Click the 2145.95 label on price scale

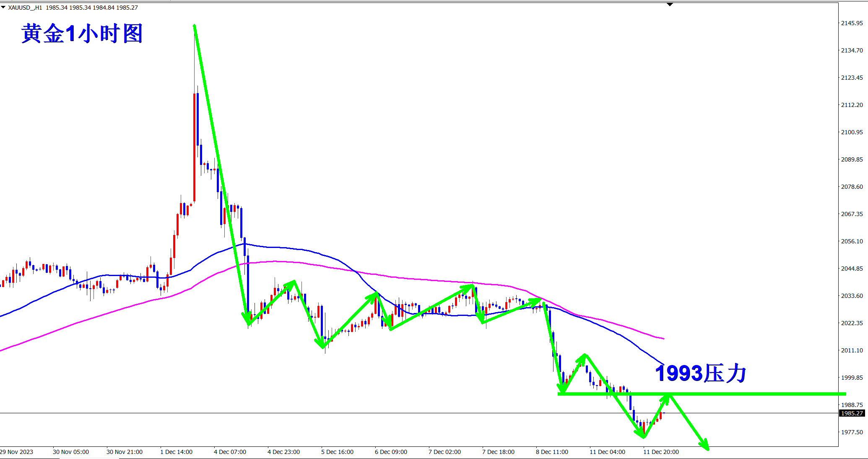click(852, 23)
